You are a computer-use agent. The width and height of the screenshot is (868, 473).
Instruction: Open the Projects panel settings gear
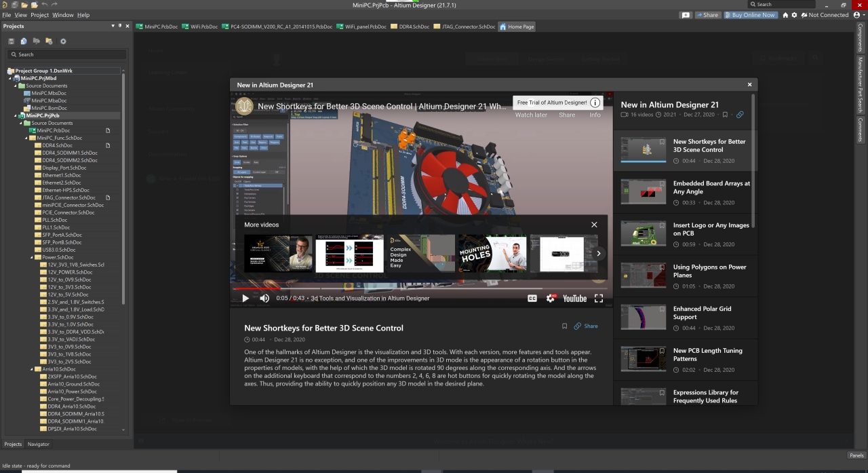(x=63, y=41)
